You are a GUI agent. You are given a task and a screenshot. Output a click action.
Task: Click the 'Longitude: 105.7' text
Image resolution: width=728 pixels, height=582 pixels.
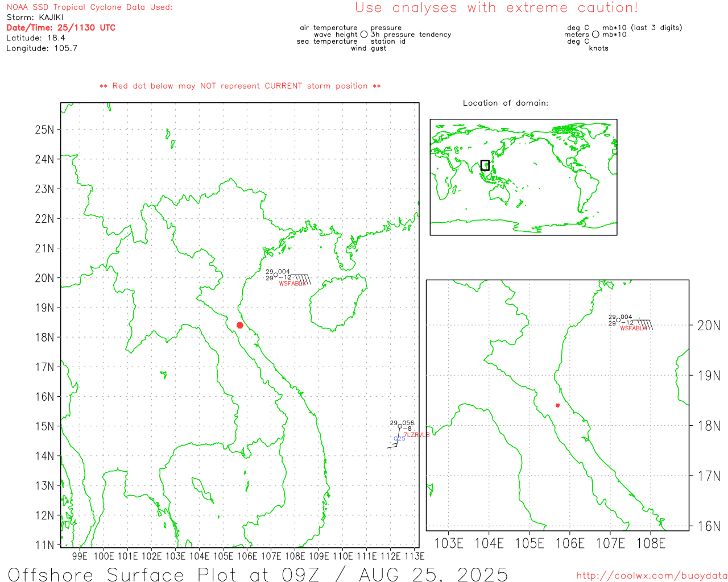(42, 48)
